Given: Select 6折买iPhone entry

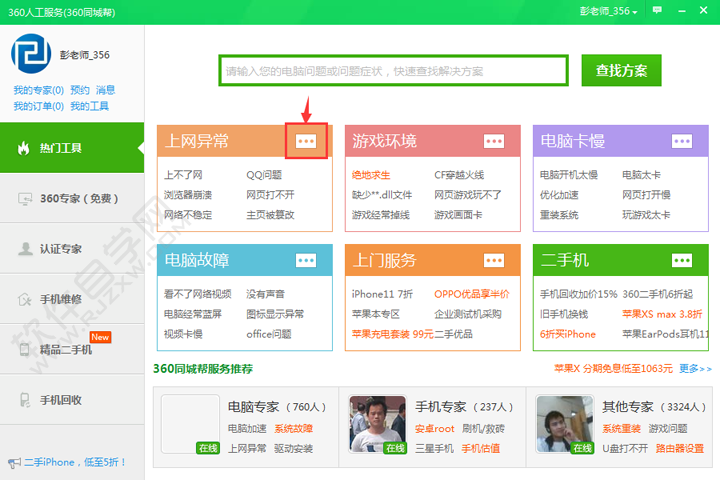Looking at the screenshot, I should pos(568,334).
